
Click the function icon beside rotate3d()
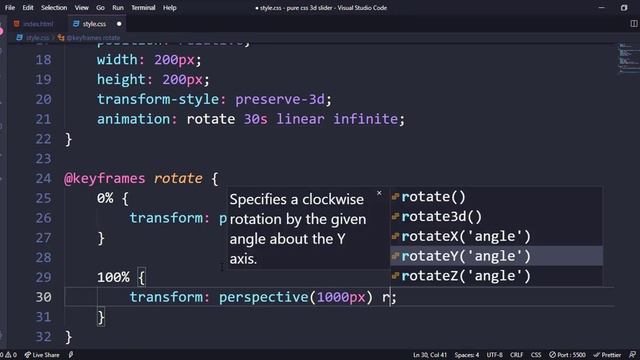point(395,216)
